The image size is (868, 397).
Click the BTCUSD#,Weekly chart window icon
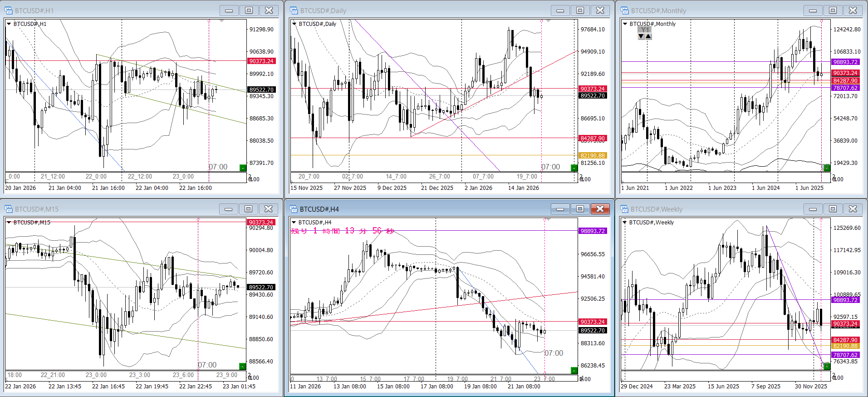[625, 209]
